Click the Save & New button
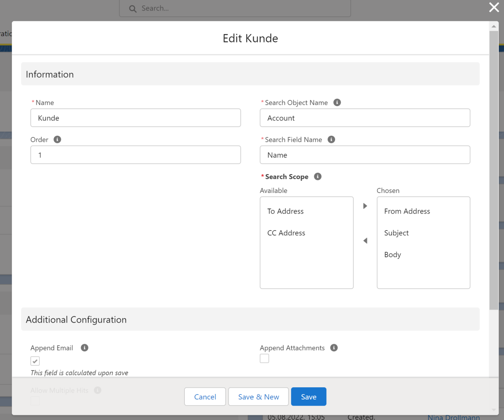The height and width of the screenshot is (420, 504). (x=258, y=397)
